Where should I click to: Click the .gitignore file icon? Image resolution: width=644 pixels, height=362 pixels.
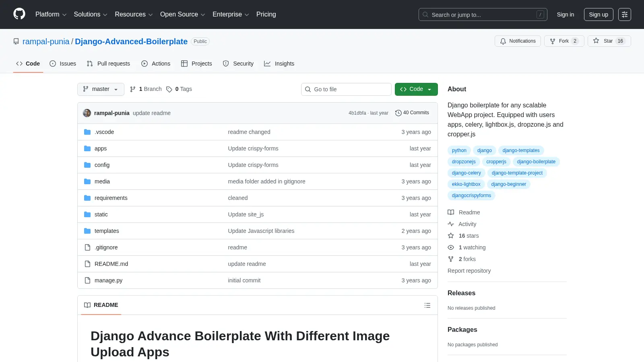click(x=87, y=247)
